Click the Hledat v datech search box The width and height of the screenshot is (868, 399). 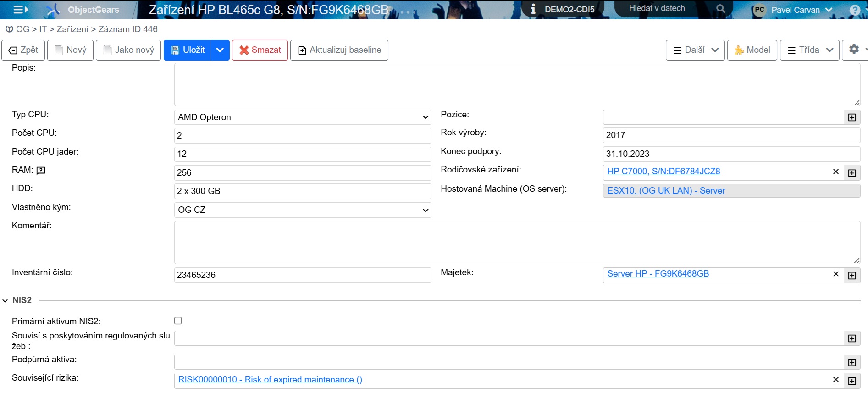click(665, 8)
